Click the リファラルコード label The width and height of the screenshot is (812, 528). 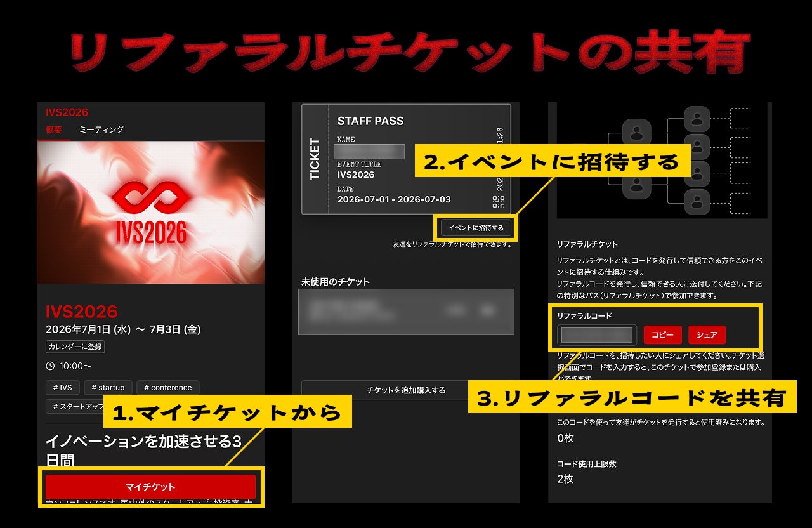click(584, 315)
